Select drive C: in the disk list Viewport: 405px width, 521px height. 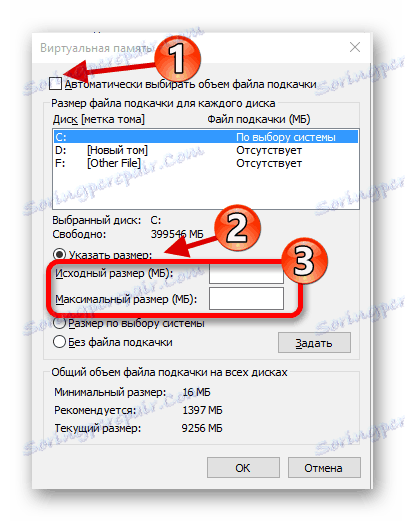206,137
